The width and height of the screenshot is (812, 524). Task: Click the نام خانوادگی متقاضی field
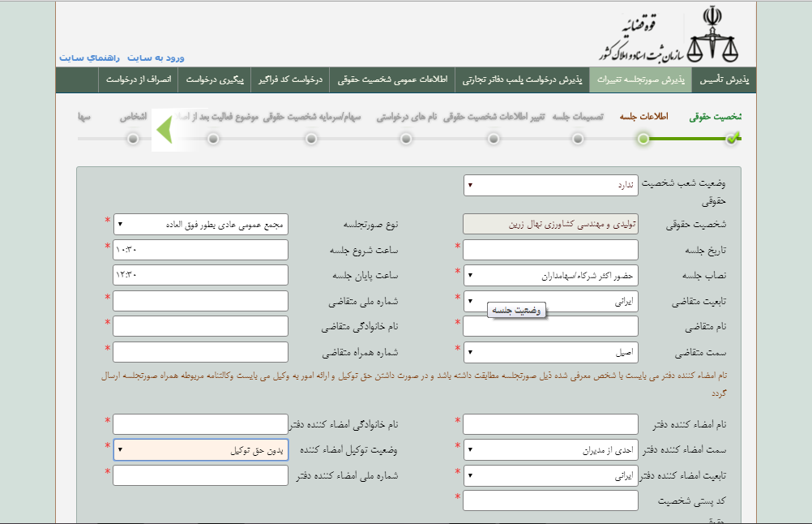tap(201, 327)
